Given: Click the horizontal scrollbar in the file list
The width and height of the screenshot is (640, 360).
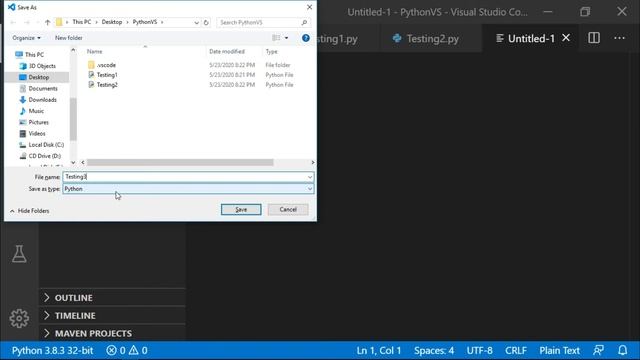Looking at the screenshot, I should [x=180, y=162].
